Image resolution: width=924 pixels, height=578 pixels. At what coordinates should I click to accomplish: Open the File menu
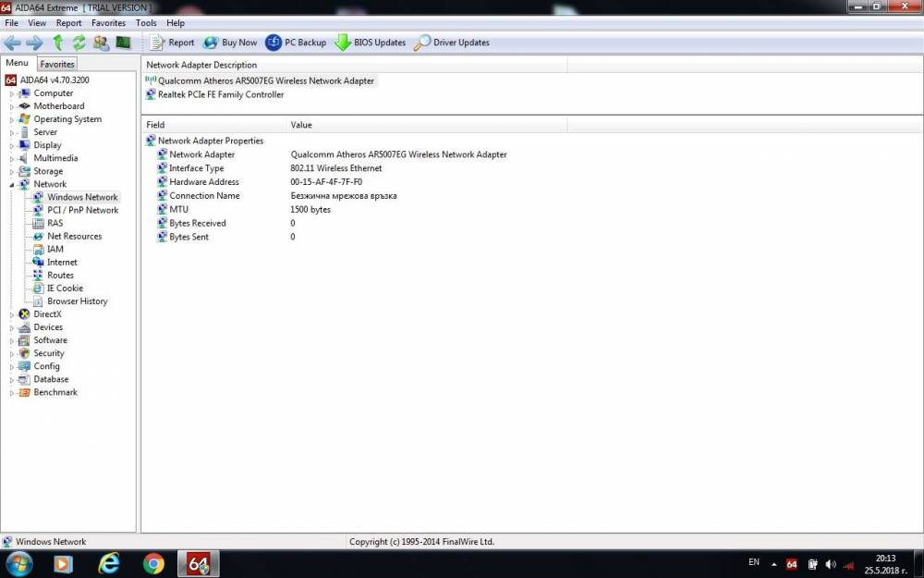click(11, 23)
